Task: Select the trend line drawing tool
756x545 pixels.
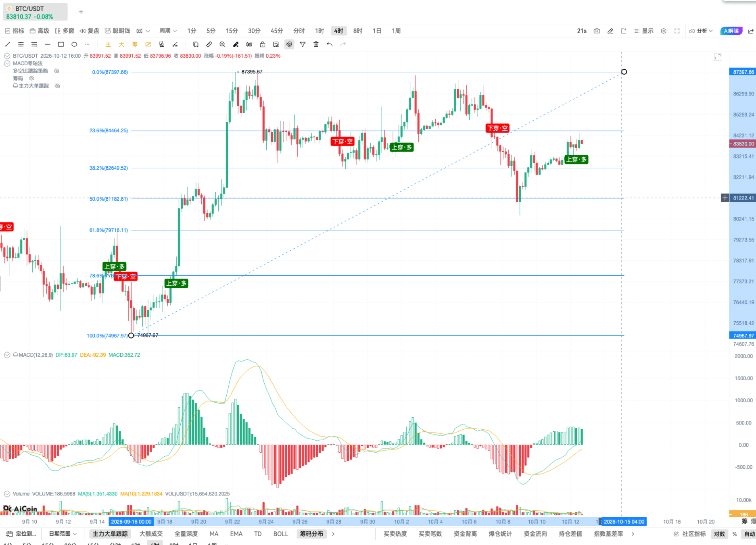Action: coord(7,44)
